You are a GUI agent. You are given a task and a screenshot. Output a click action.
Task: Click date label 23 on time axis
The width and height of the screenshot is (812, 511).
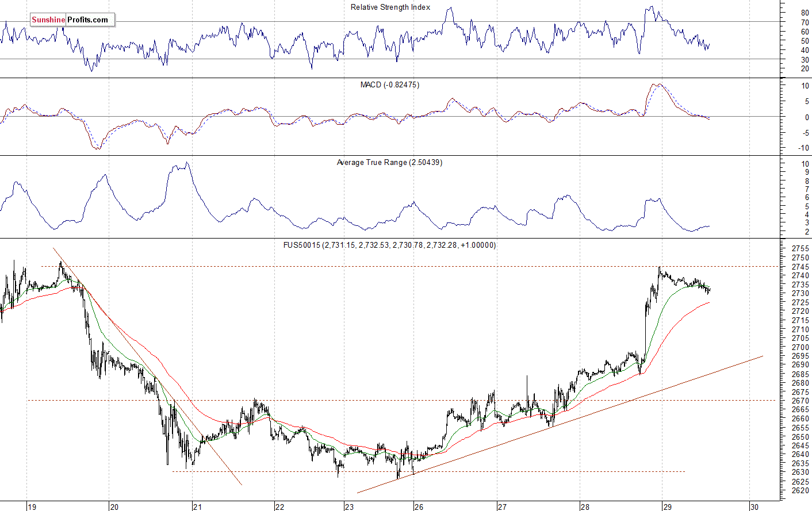(349, 507)
